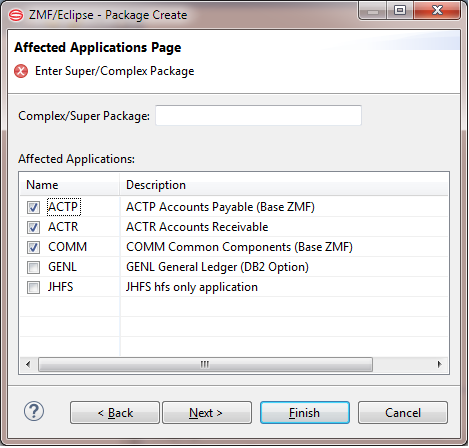Cancel the Package Create wizard
This screenshot has width=469, height=448.
tap(403, 413)
